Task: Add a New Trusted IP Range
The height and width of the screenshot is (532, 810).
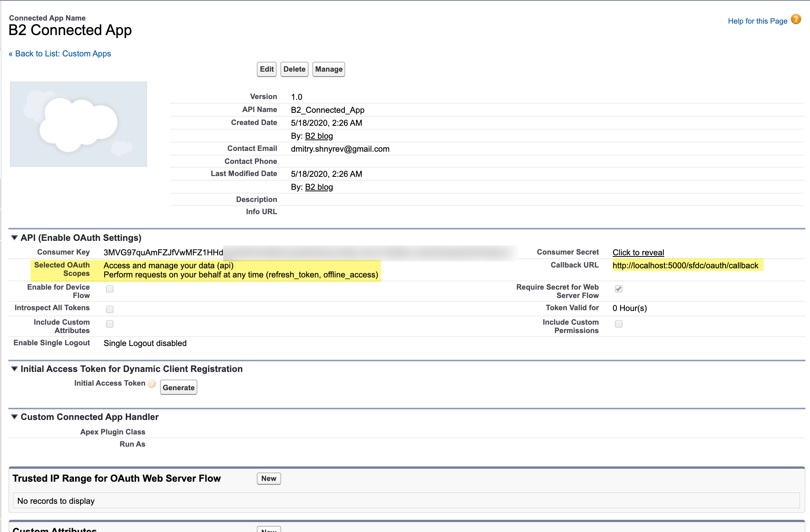Action: tap(269, 479)
